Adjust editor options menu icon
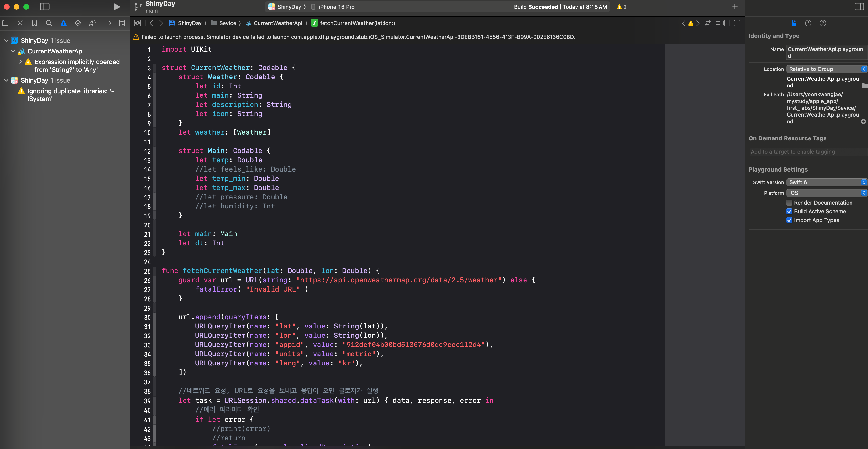 pos(720,23)
